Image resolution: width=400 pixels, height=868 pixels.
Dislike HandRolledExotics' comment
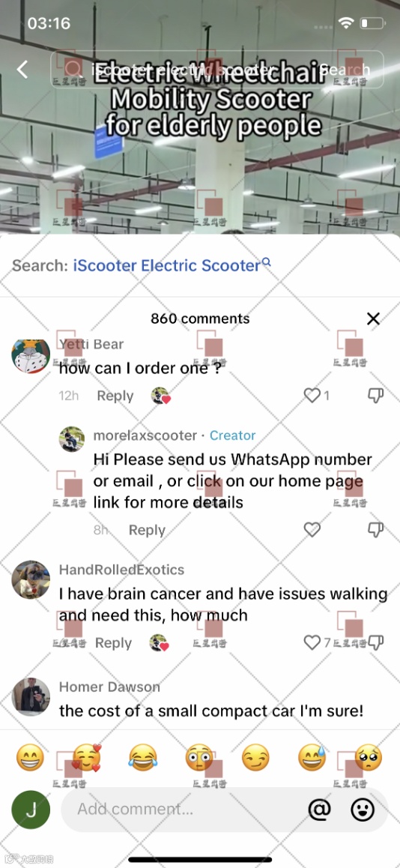pyautogui.click(x=376, y=642)
